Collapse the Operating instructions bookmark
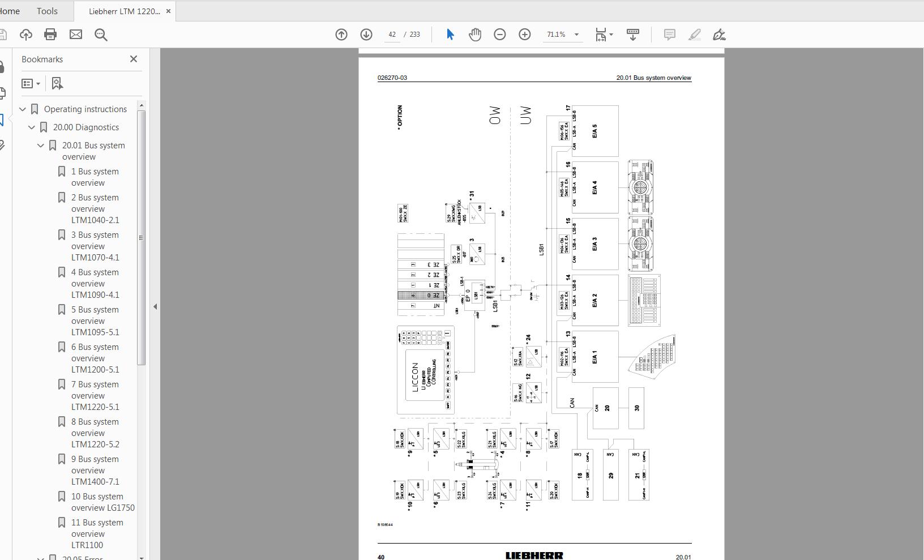The height and width of the screenshot is (560, 924). point(23,109)
